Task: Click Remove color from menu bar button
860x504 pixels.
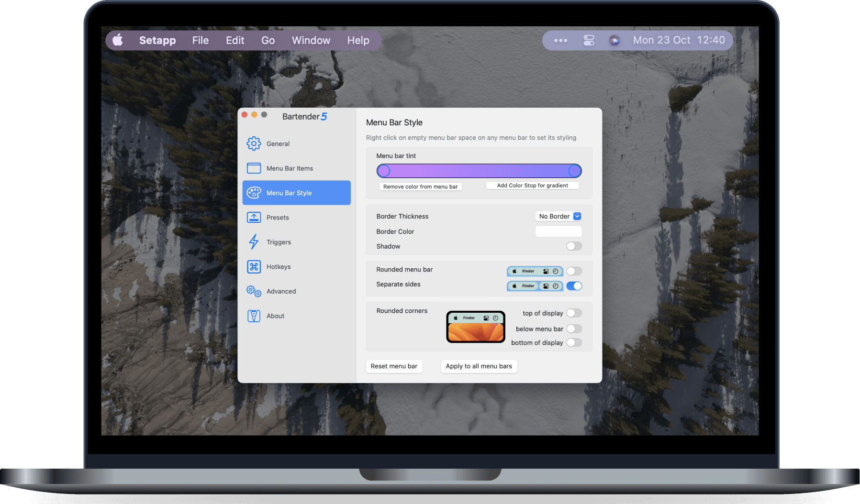Action: pos(420,186)
